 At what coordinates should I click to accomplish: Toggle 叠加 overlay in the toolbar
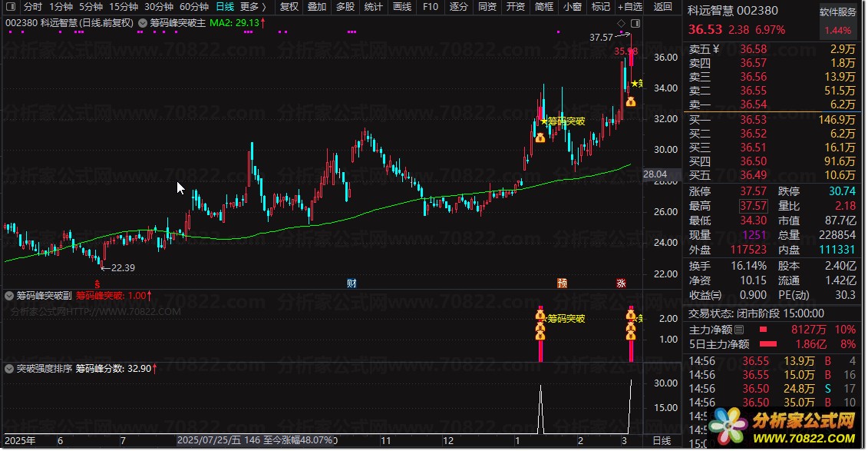pyautogui.click(x=317, y=7)
